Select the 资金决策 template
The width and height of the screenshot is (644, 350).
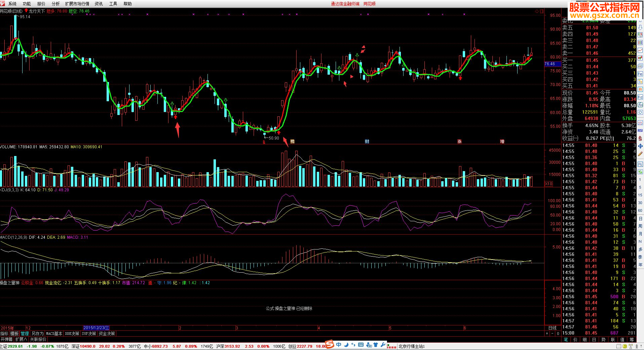tap(107, 334)
